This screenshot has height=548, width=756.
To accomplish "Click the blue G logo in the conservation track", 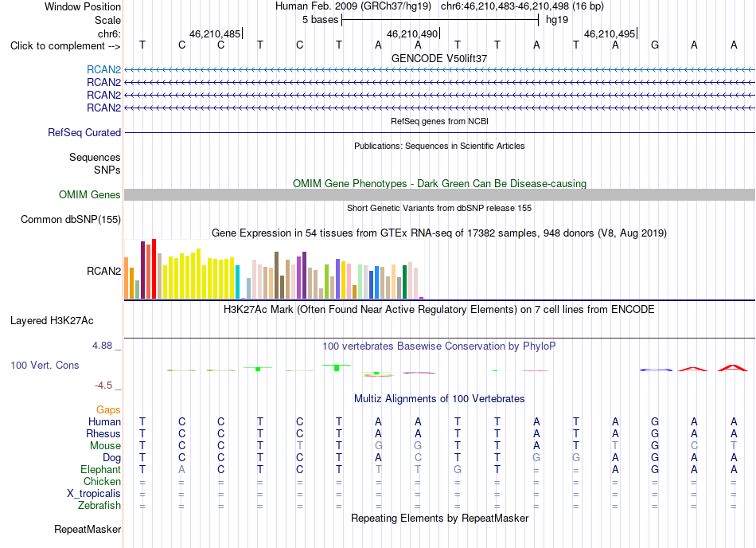I will (656, 370).
